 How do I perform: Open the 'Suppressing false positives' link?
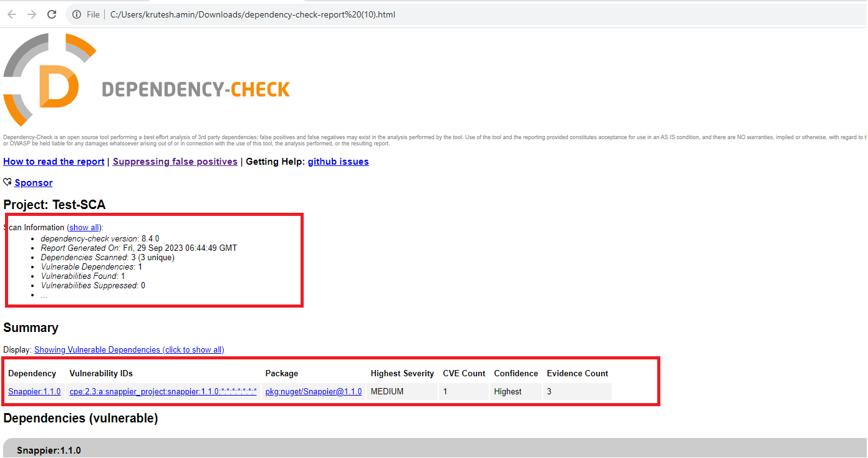click(175, 162)
